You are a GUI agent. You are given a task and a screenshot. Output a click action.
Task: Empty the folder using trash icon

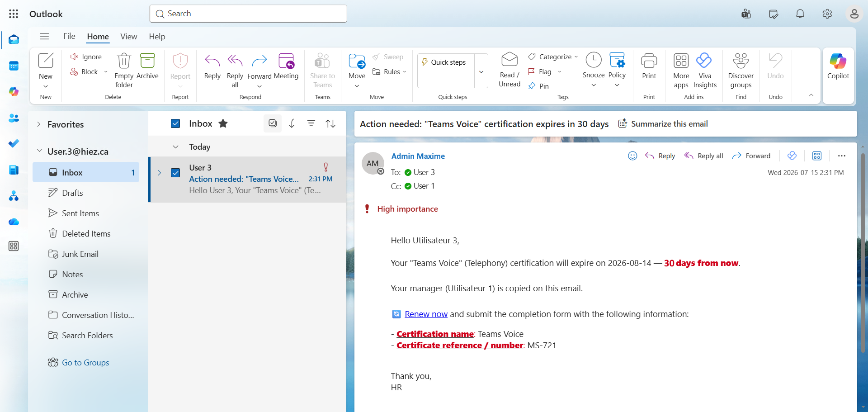tap(124, 71)
